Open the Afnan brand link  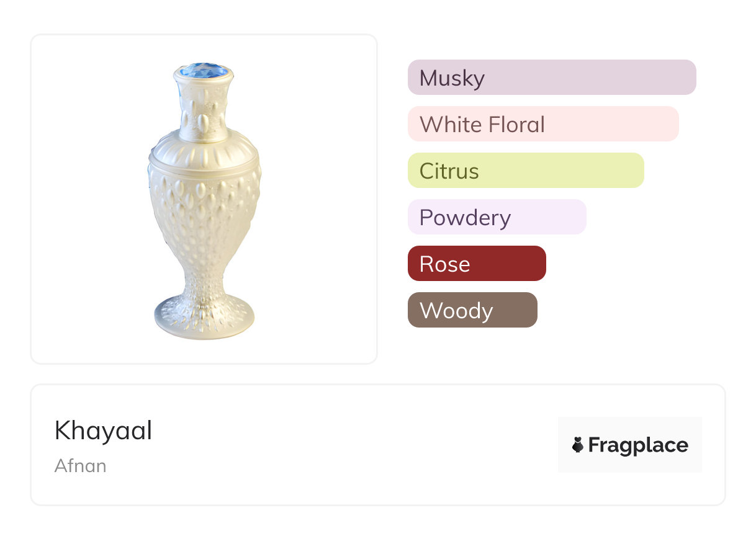[x=80, y=466]
